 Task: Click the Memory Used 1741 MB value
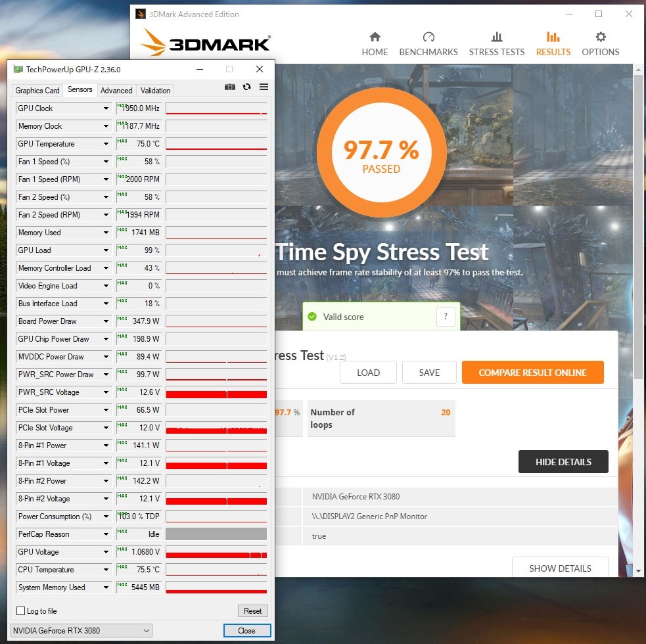pyautogui.click(x=139, y=233)
